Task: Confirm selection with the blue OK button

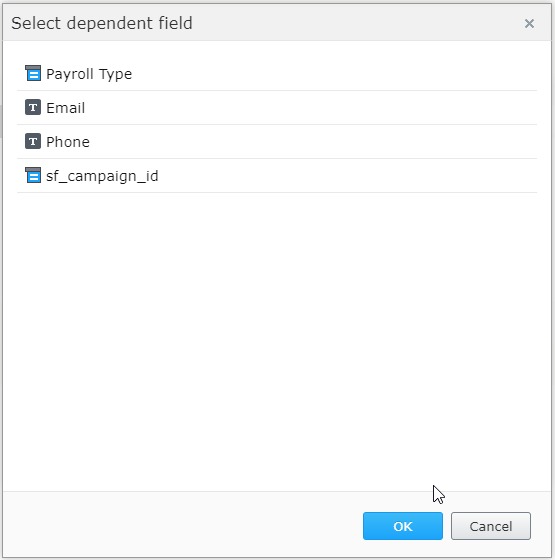Action: tap(402, 526)
